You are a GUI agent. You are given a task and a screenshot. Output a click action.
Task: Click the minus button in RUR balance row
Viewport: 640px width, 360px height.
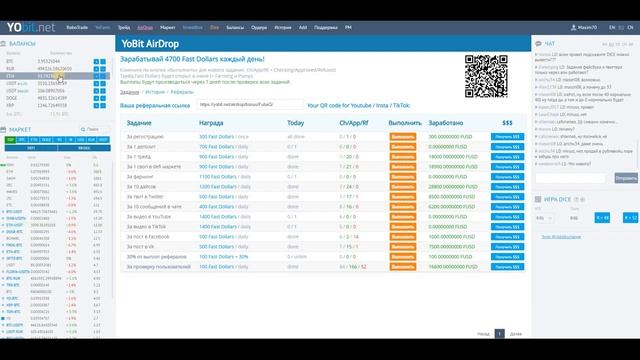point(103,69)
